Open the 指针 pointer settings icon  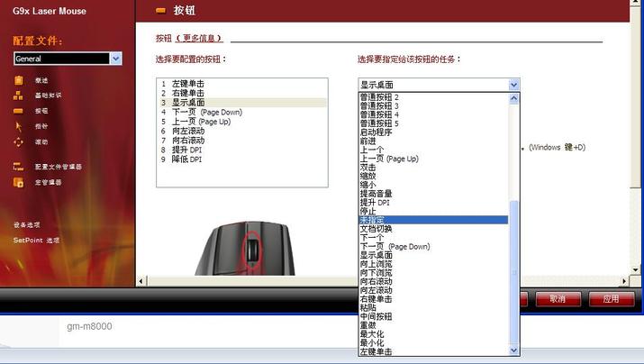[18, 126]
